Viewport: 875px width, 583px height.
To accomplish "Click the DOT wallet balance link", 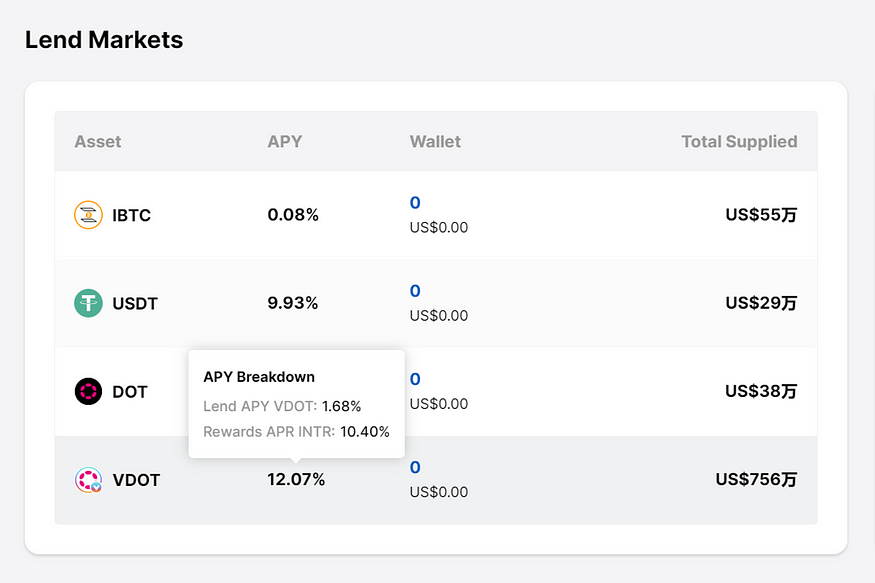I will coord(415,379).
